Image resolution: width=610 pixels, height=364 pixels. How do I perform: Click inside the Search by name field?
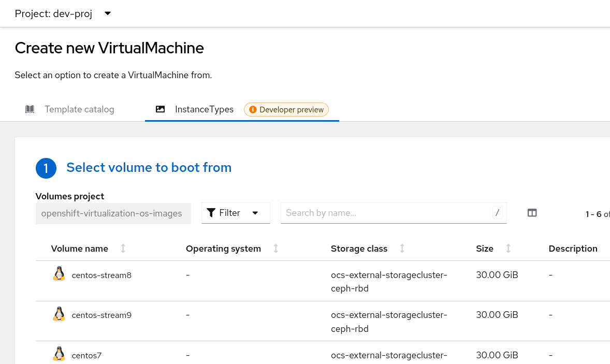pyautogui.click(x=383, y=213)
